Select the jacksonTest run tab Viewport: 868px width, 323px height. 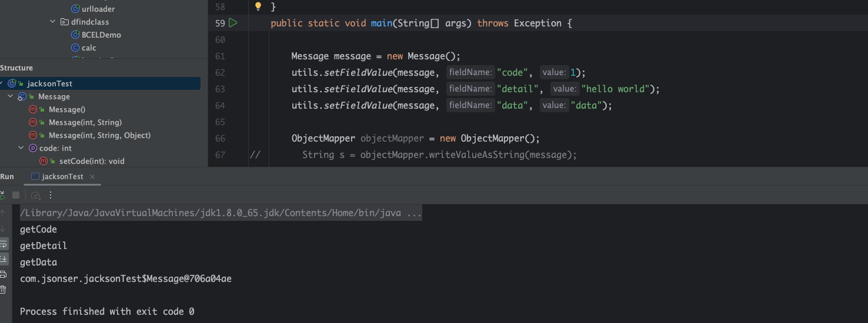pos(62,176)
